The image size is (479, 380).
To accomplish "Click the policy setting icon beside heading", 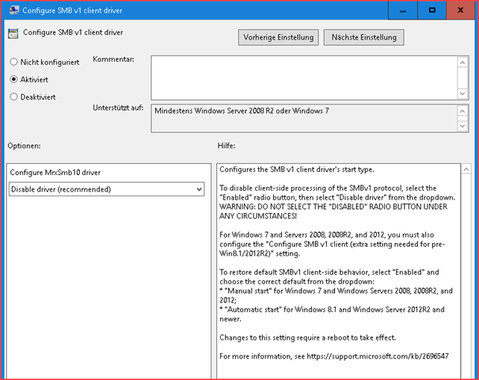I will coord(13,33).
